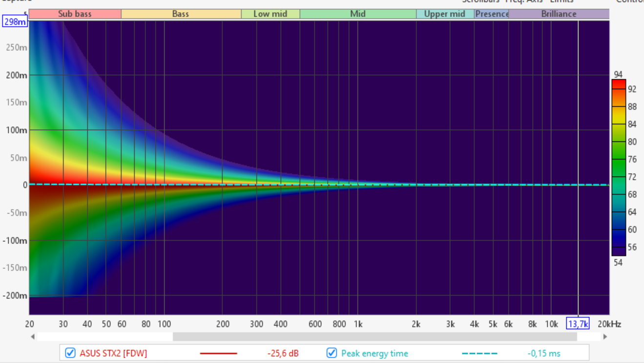
Task: Click the Sub bass band label
Action: click(x=75, y=14)
